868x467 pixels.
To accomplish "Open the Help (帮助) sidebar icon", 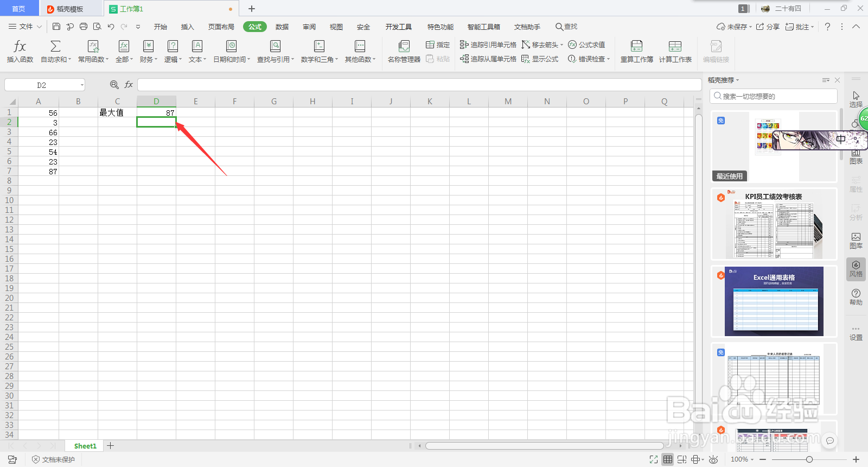I will 856,297.
